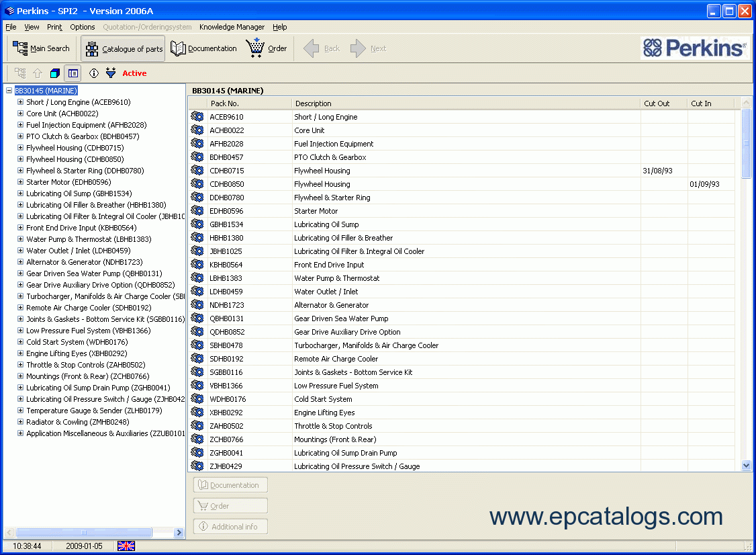Expand the Core Unit tree node

click(x=20, y=114)
